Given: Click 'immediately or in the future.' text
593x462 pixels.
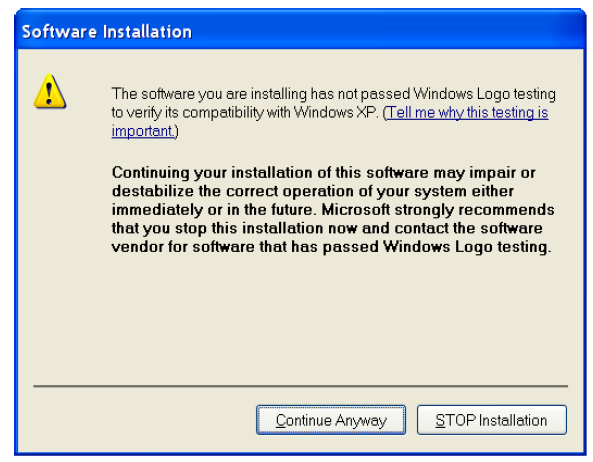Looking at the screenshot, I should coord(214,210).
